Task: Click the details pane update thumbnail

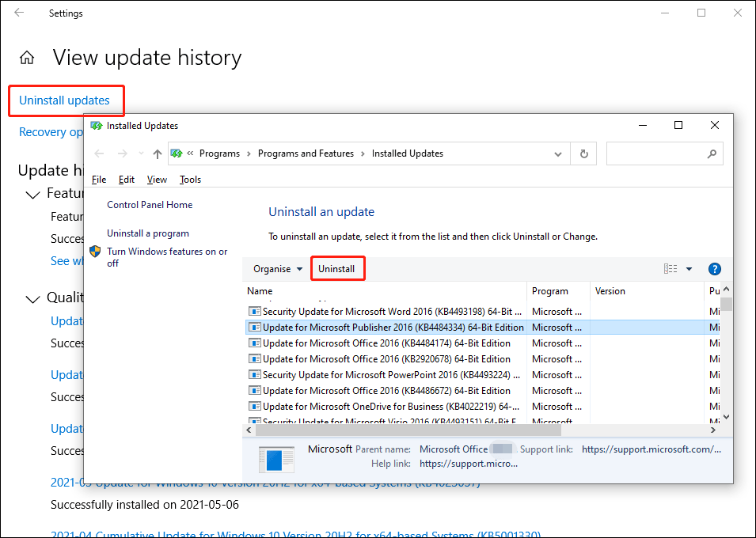Action: point(276,458)
